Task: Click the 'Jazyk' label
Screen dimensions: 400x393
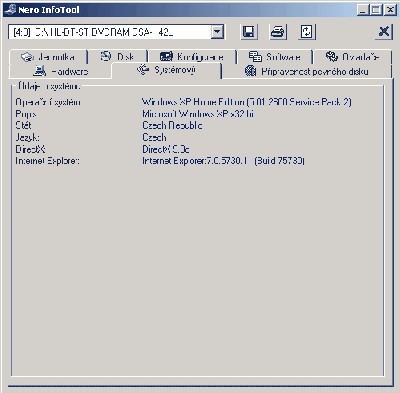Action: tap(27, 137)
